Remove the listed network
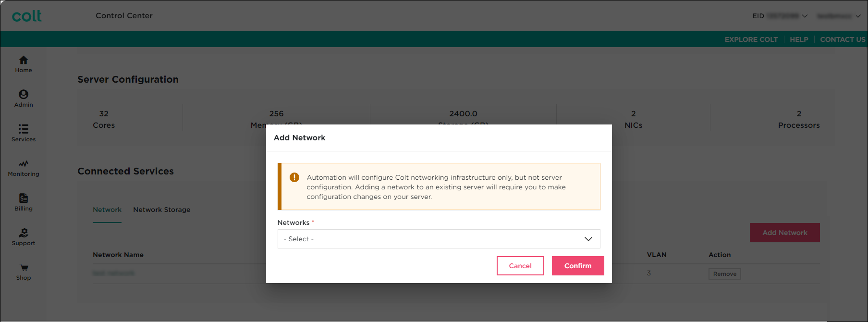The width and height of the screenshot is (868, 322). pyautogui.click(x=724, y=274)
